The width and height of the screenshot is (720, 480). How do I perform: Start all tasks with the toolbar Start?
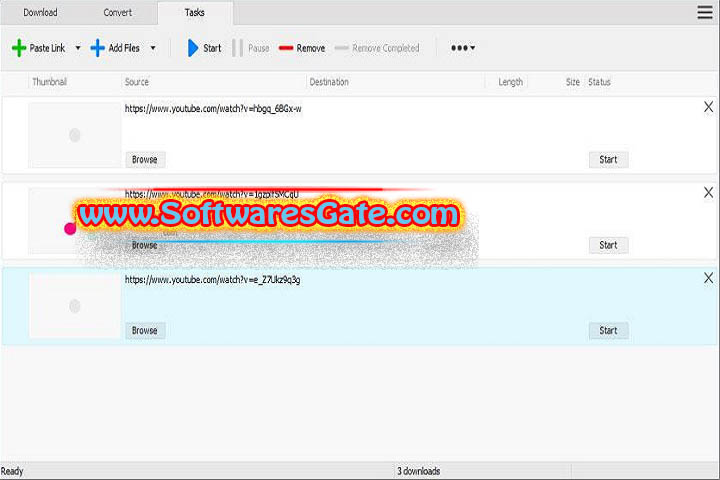pos(204,48)
